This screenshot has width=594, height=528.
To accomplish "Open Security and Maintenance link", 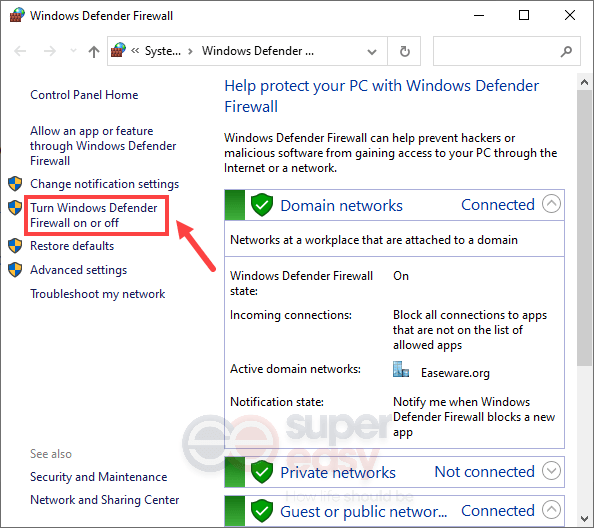I will [98, 477].
